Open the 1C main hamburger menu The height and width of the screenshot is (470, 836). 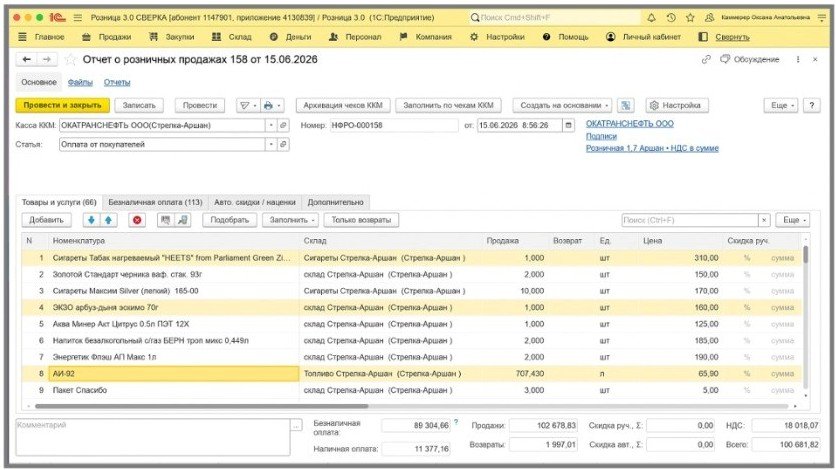click(78, 18)
